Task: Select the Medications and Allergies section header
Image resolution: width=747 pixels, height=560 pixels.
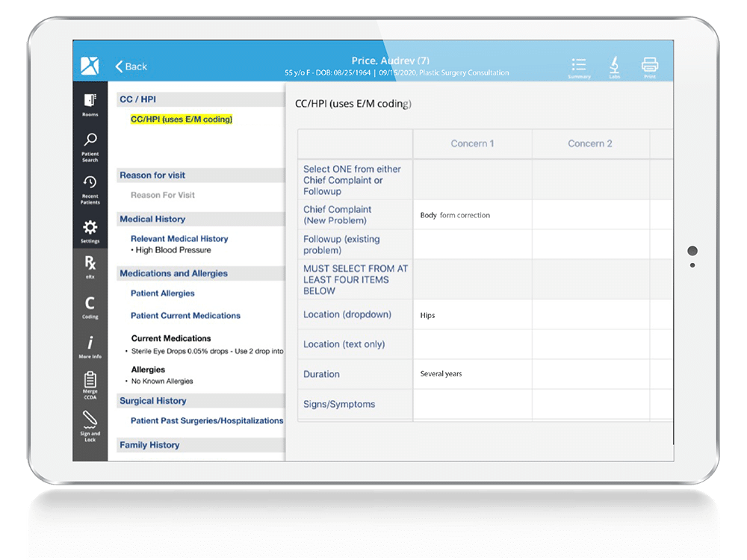Action: 174,273
